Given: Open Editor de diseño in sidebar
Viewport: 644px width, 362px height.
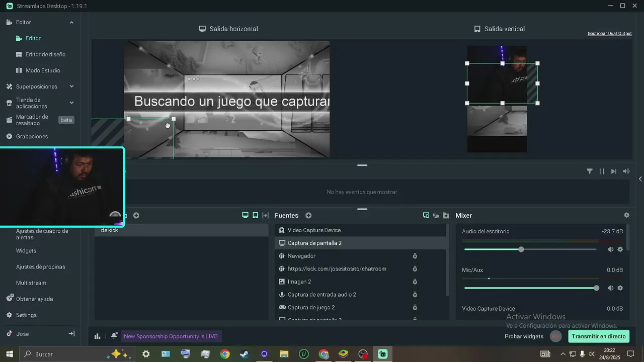Looking at the screenshot, I should (x=45, y=54).
